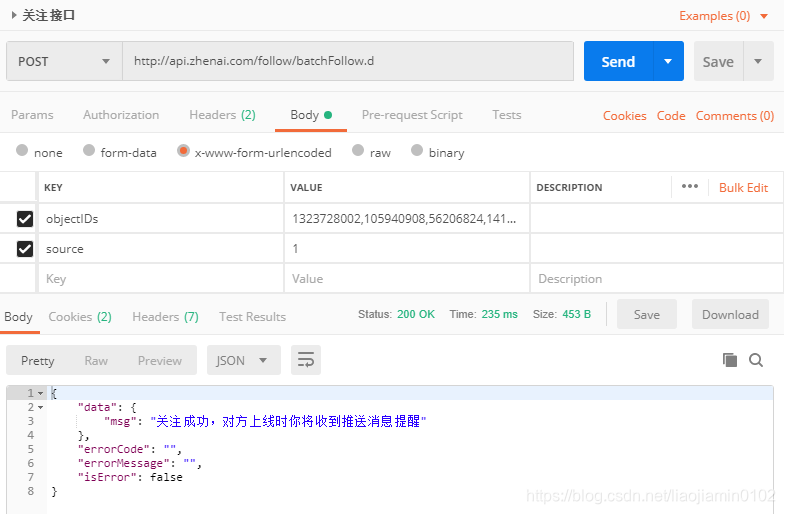Click the 453 B size value
Image resolution: width=785 pixels, height=514 pixels.
577,314
